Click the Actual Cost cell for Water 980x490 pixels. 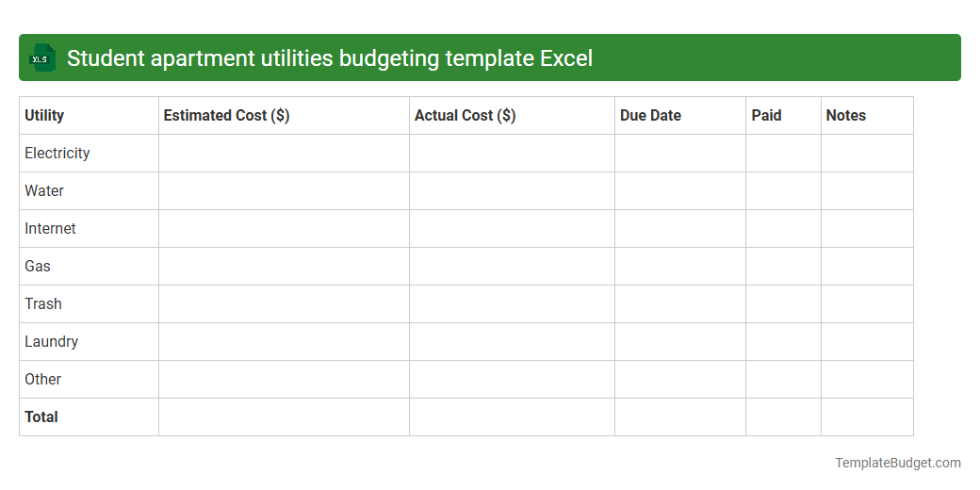(512, 190)
